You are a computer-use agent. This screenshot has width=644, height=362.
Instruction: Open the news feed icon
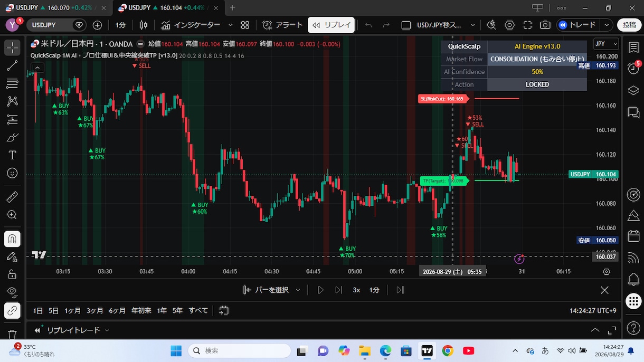(633, 258)
